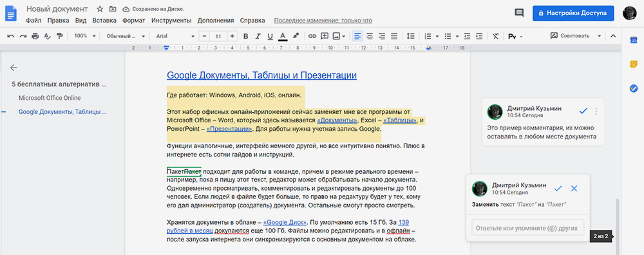This screenshot has height=255, width=644.
Task: Close the document outline with back arrow
Action: (14, 68)
